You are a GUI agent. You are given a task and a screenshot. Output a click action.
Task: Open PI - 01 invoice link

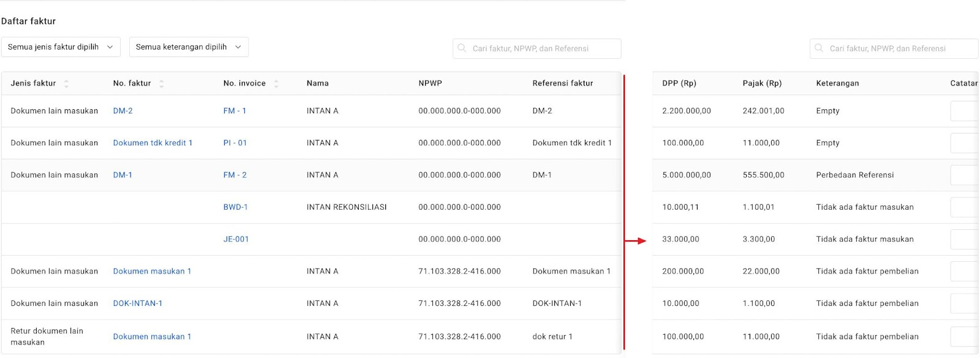tap(235, 143)
